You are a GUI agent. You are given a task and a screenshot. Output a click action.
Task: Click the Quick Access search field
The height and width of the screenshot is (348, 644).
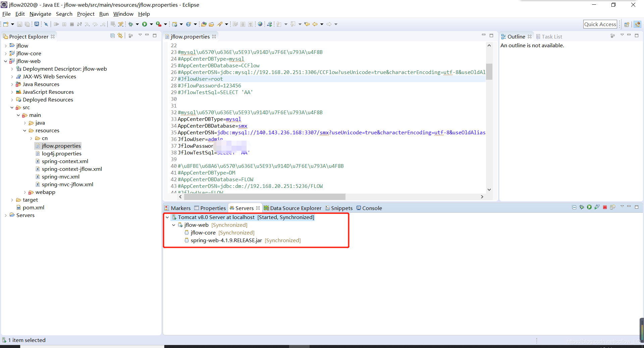coord(600,24)
